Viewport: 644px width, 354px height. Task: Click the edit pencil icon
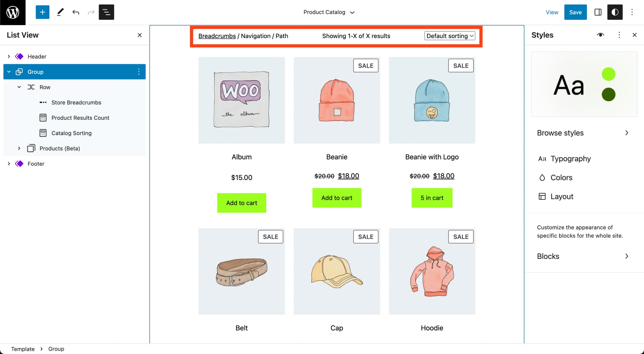60,12
